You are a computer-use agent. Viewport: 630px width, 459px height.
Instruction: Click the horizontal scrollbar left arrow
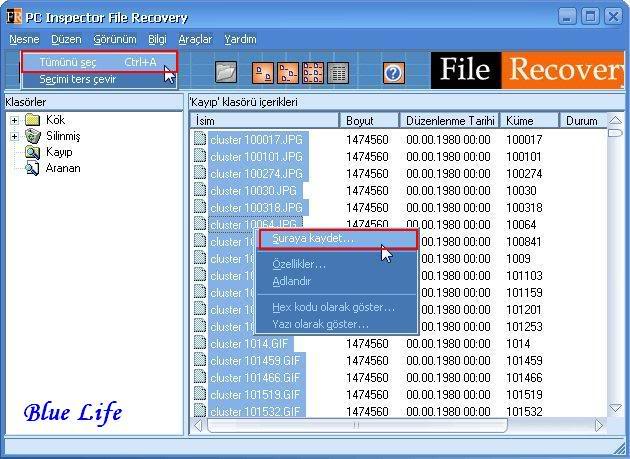198,425
